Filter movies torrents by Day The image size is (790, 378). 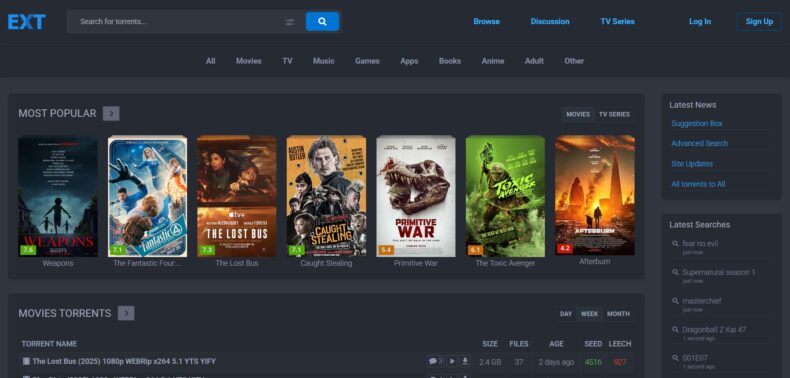[x=566, y=314]
